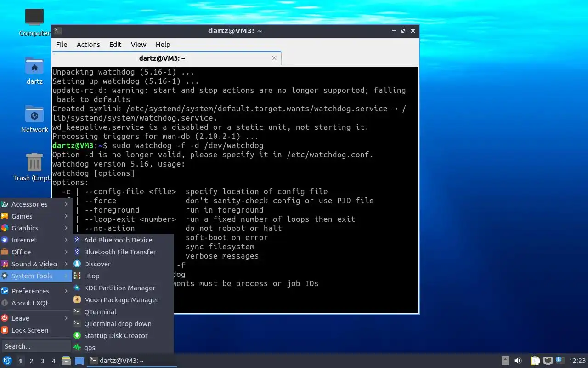The width and height of the screenshot is (588, 368).
Task: Open the Actions menu in QTerminal
Action: point(88,45)
